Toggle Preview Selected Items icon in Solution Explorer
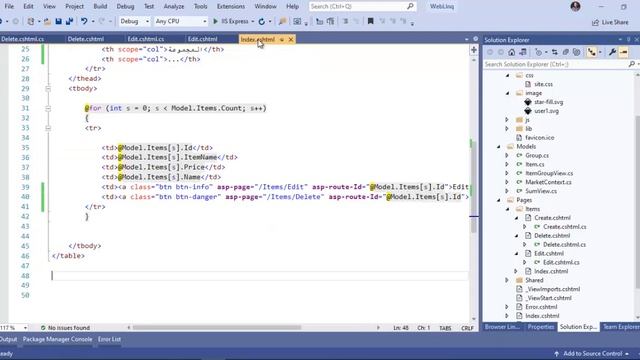Image resolution: width=640 pixels, height=360 pixels. click(623, 52)
